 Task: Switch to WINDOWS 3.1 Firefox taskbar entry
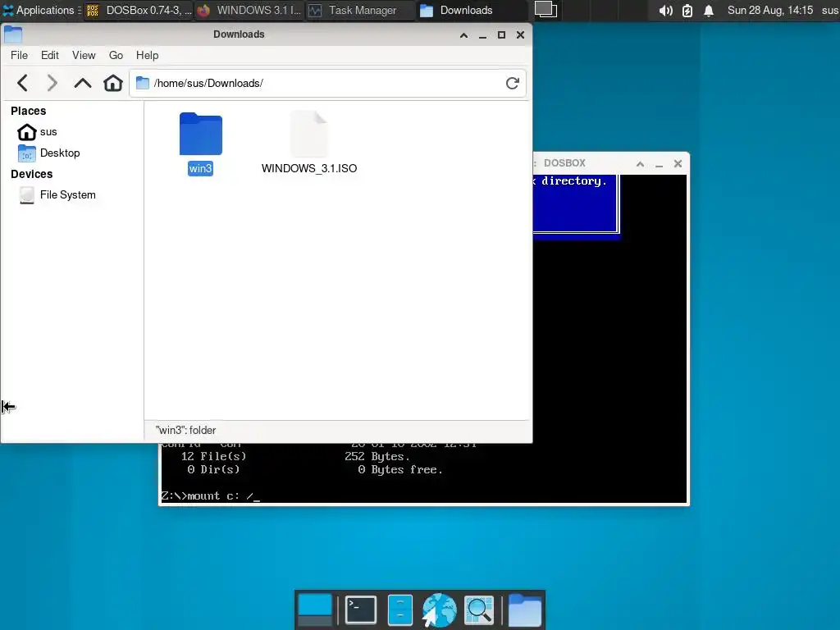(x=249, y=10)
